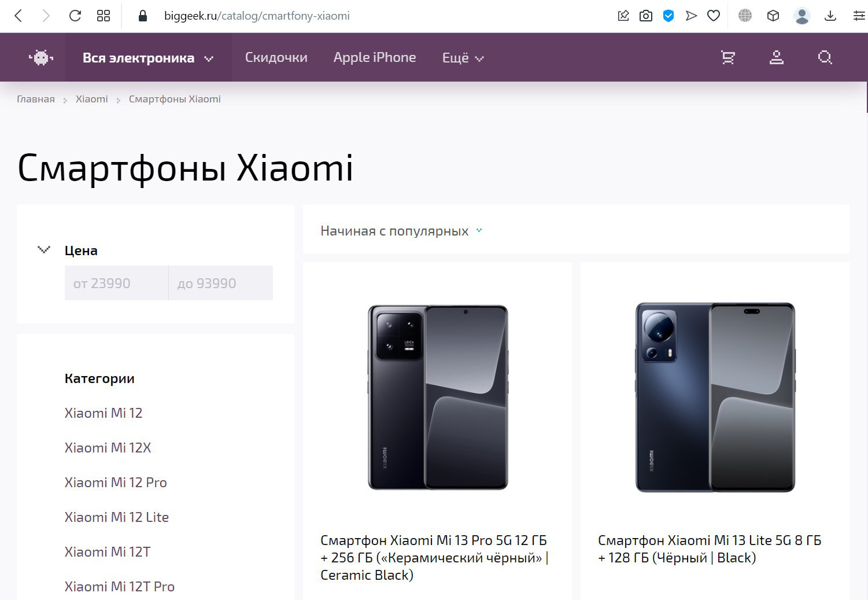The image size is (868, 600).
Task: Open the account profile icon in site header
Action: (x=777, y=57)
